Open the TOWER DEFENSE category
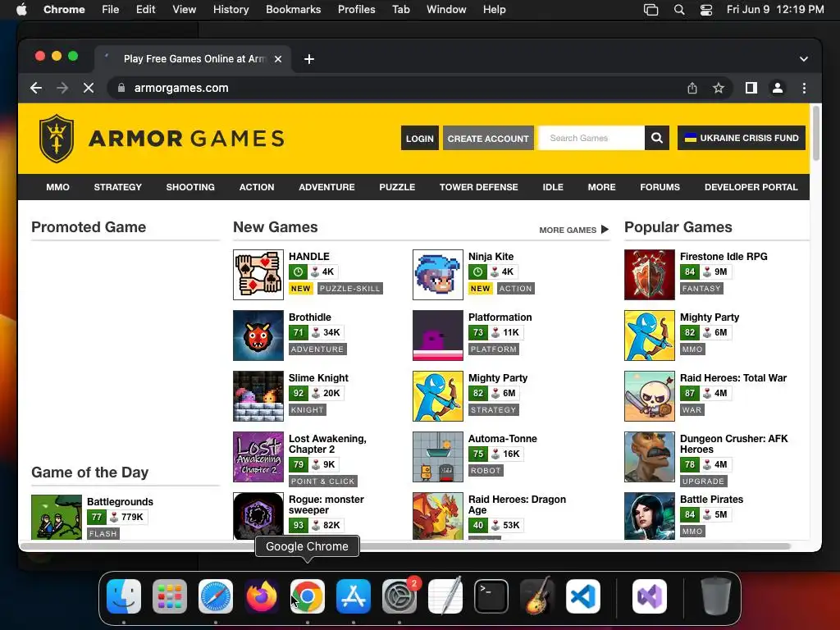 click(479, 187)
